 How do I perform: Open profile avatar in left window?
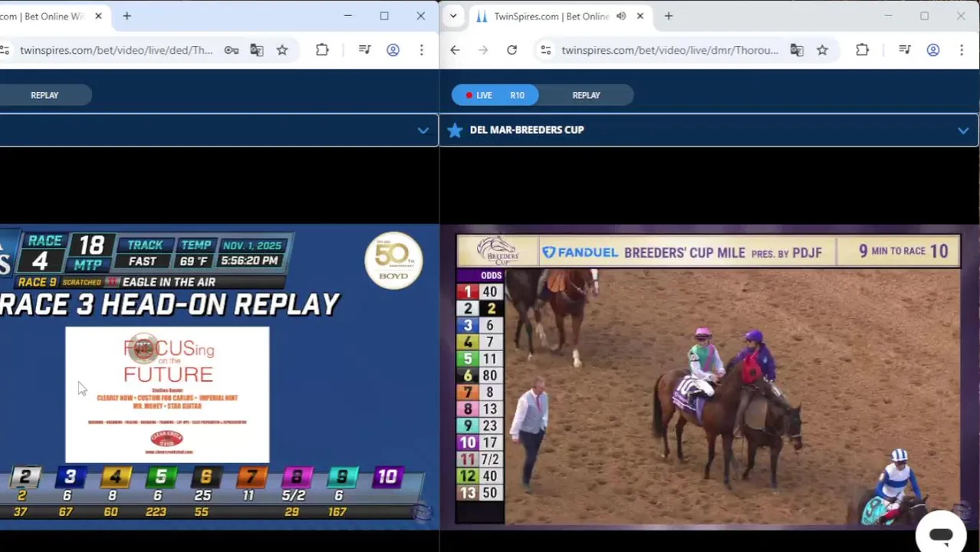click(x=393, y=50)
